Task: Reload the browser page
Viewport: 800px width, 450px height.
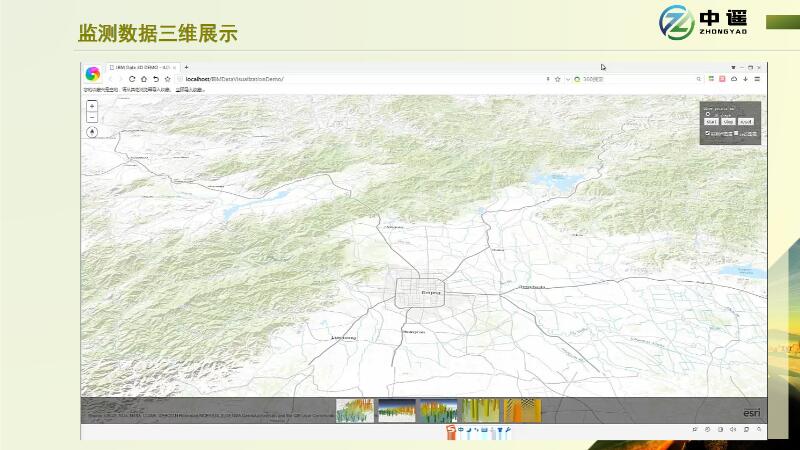Action: coord(131,78)
